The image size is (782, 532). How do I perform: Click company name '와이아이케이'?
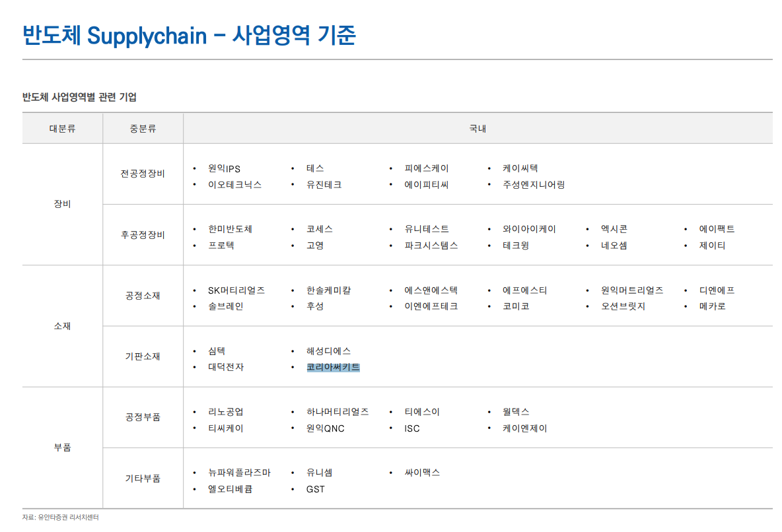529,229
